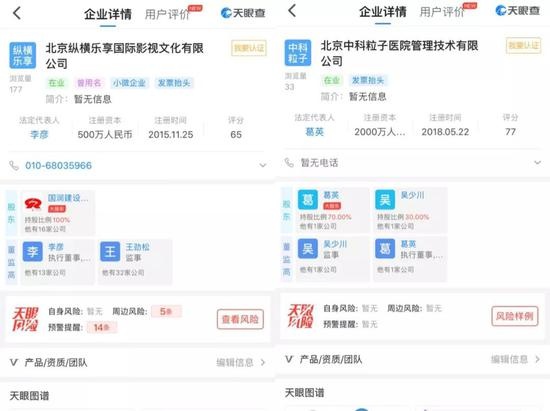Viewport: 550px width, 411px height.
Task: Tap the phone icon beside 010-68035966
Action: (14, 166)
